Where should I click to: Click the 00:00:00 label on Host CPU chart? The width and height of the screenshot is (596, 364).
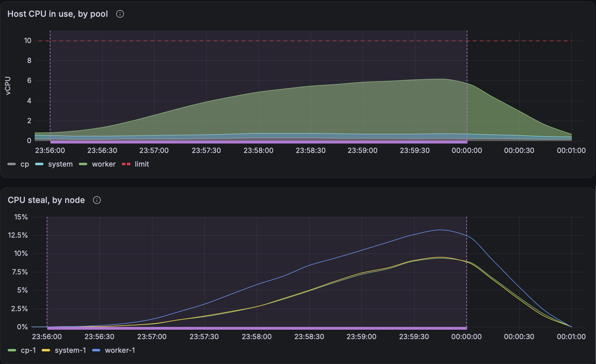pos(467,150)
